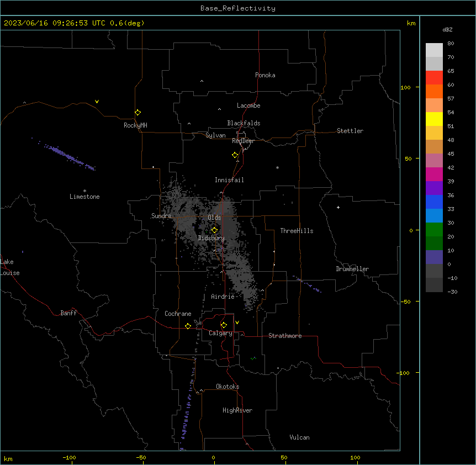This screenshot has width=476, height=465.
Task: Select the ThreeHills city label
Action: pos(297,231)
